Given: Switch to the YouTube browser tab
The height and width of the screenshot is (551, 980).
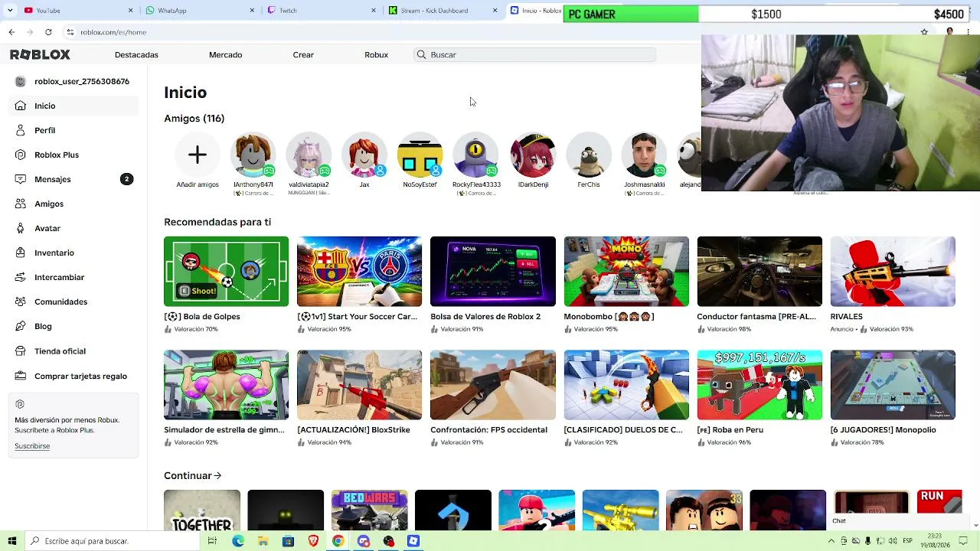Looking at the screenshot, I should coord(77,11).
